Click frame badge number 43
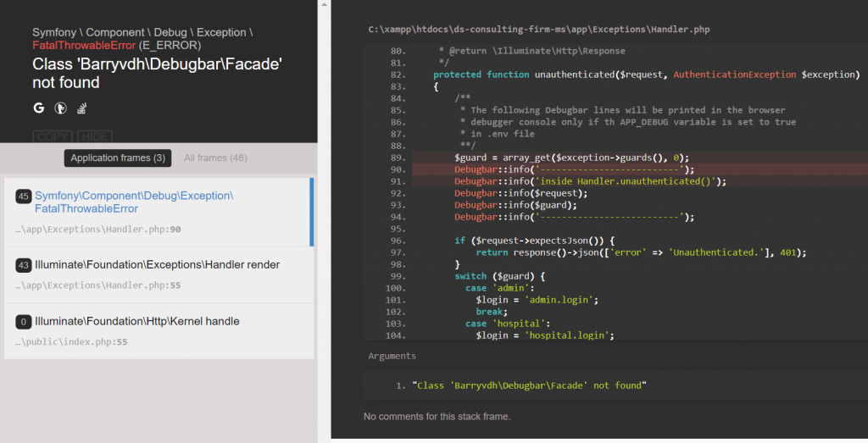 [24, 266]
